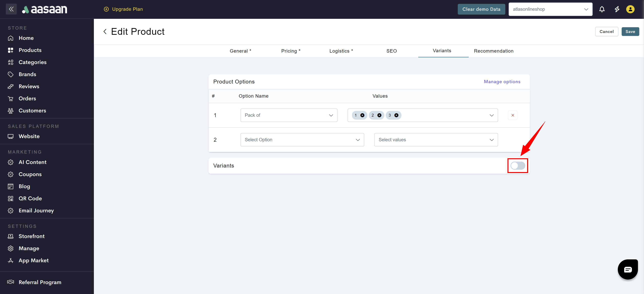Open the Select values field

pos(436,140)
